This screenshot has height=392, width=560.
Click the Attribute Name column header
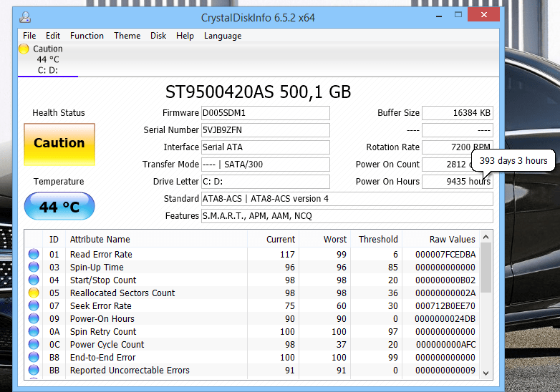[156, 240]
